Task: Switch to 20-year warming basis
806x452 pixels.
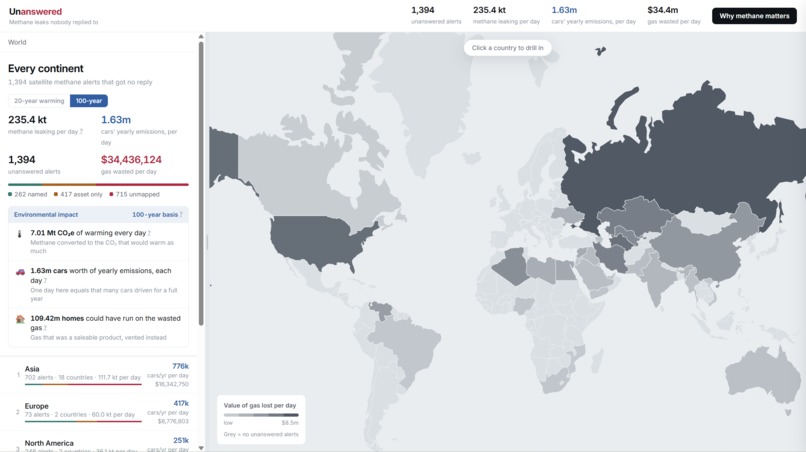Action: coord(39,101)
